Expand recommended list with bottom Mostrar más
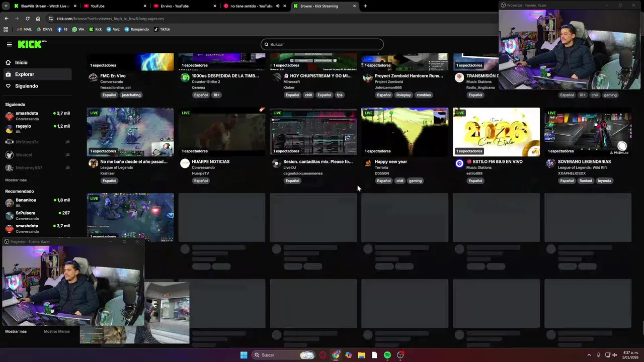Screen dimensions: 644x362 tap(16, 331)
